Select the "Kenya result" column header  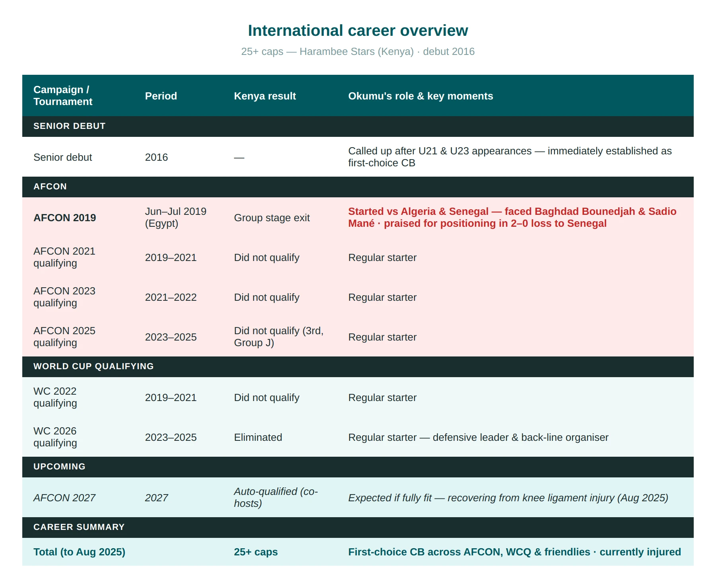265,96
